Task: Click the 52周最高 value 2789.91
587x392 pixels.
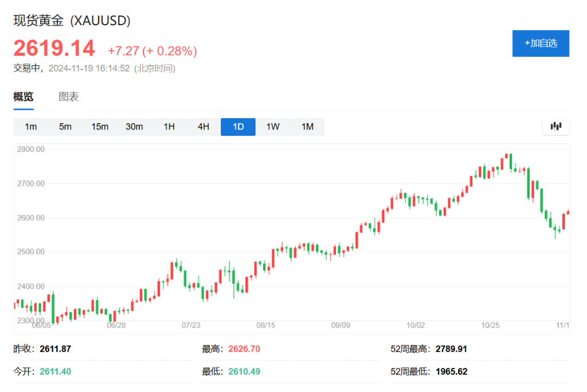Action: pos(452,348)
